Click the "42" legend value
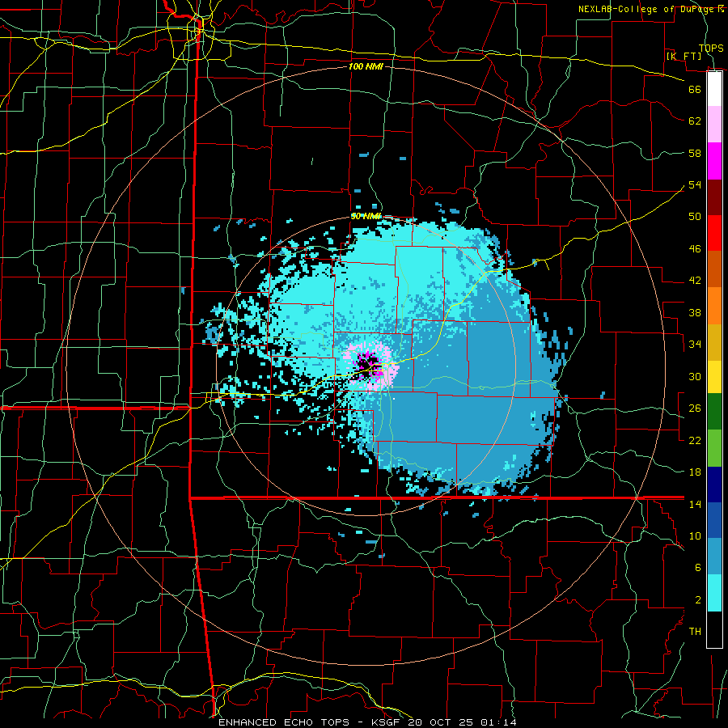 [x=695, y=281]
